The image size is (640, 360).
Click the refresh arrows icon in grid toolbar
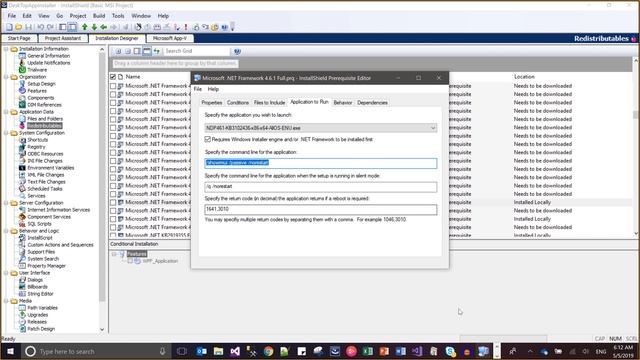coord(156,51)
